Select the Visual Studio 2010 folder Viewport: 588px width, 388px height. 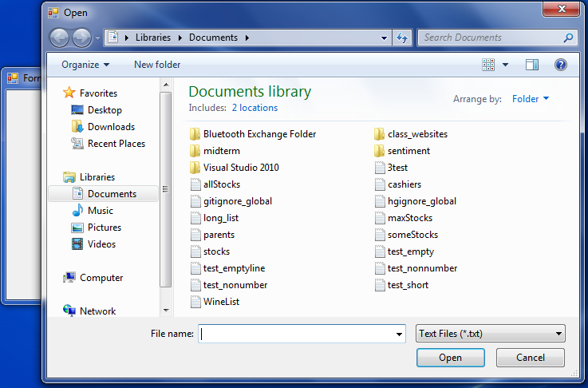[234, 168]
